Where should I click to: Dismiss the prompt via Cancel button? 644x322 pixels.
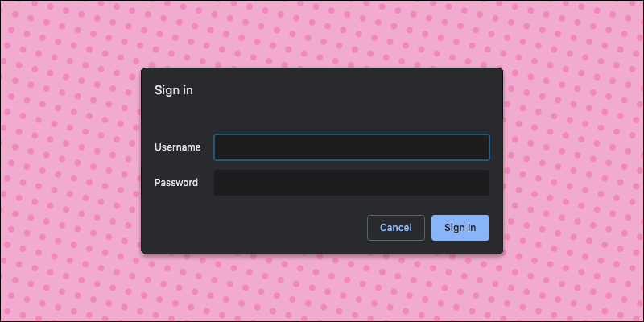[396, 228]
